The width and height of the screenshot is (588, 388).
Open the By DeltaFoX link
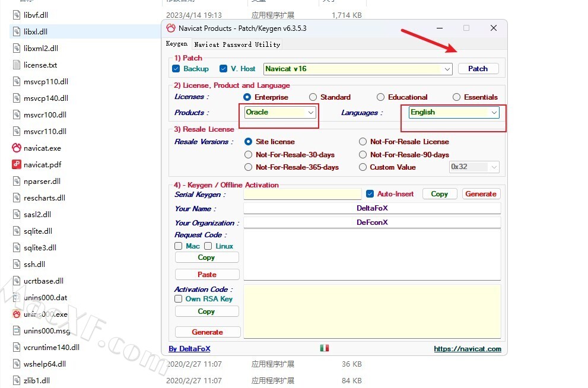click(x=189, y=349)
